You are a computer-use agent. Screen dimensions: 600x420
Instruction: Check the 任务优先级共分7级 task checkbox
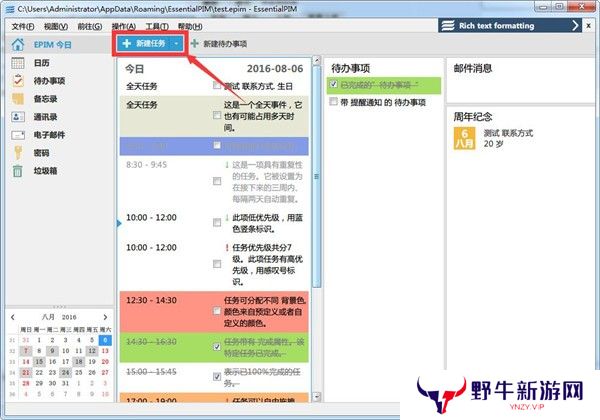tap(217, 264)
